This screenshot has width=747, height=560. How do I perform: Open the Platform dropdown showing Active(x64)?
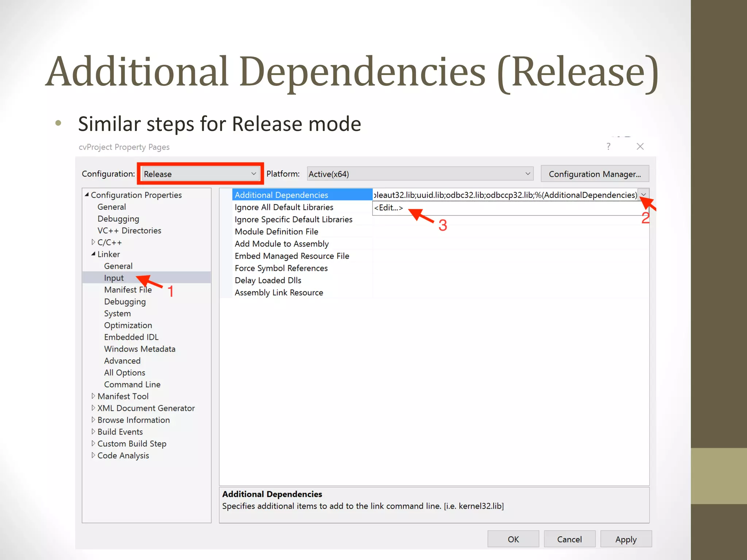coord(419,174)
